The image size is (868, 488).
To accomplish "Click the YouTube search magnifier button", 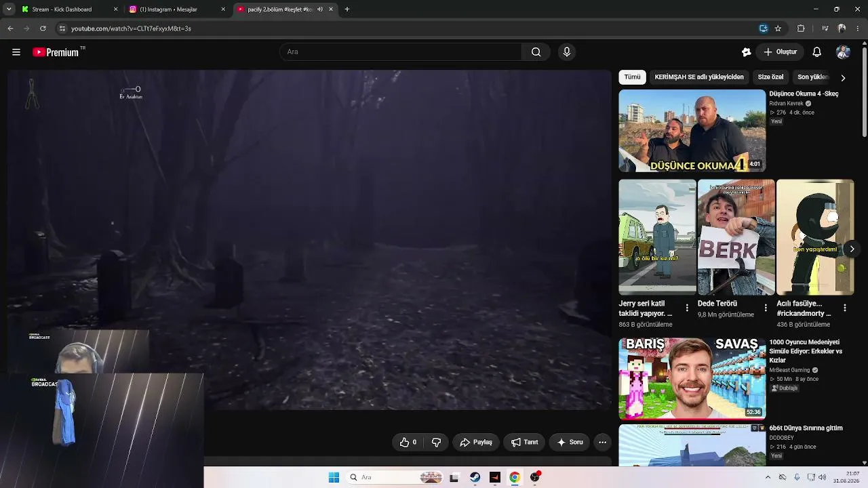I will pyautogui.click(x=536, y=52).
